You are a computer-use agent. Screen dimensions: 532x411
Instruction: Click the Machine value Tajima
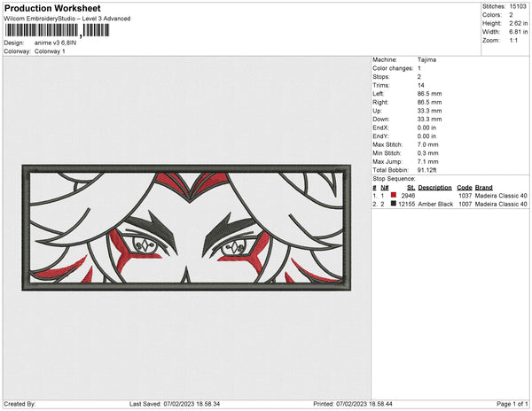click(x=426, y=59)
